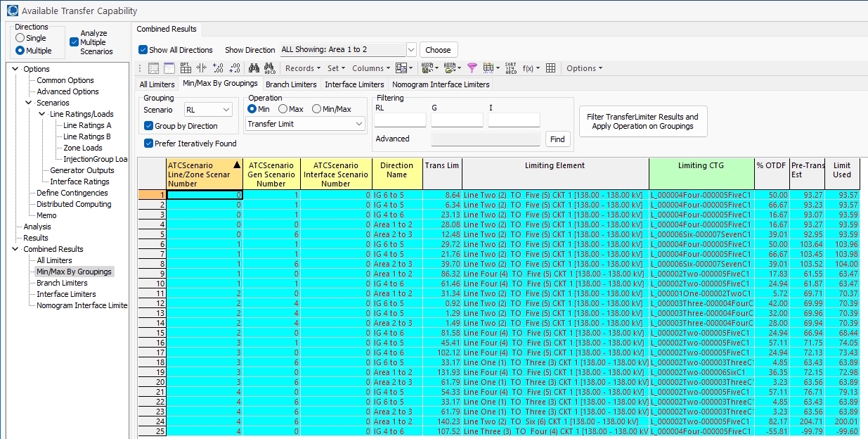868x439 pixels.
Task: Uncheck the Show All Directions checkbox
Action: tap(143, 50)
